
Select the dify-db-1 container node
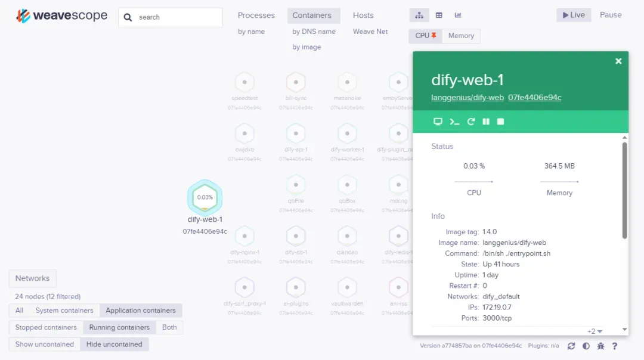(296, 236)
